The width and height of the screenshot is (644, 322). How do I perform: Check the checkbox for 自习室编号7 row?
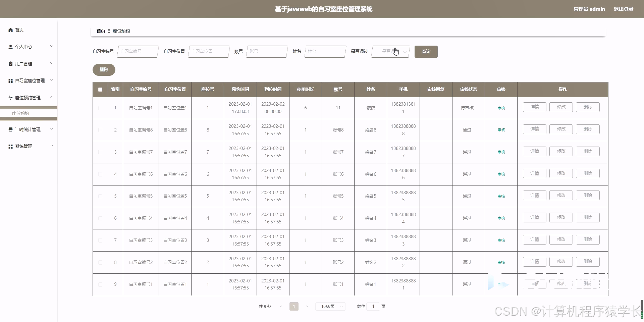pyautogui.click(x=100, y=152)
